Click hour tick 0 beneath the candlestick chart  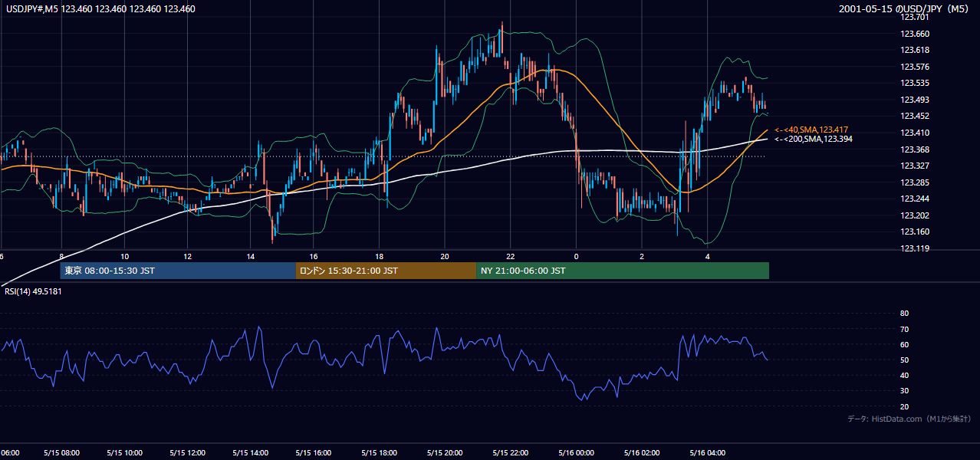[x=576, y=256]
